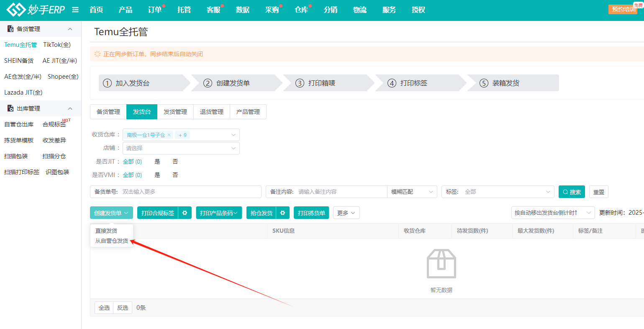Choose 从自营仓发货 from the menu
Image resolution: width=644 pixels, height=329 pixels.
112,241
